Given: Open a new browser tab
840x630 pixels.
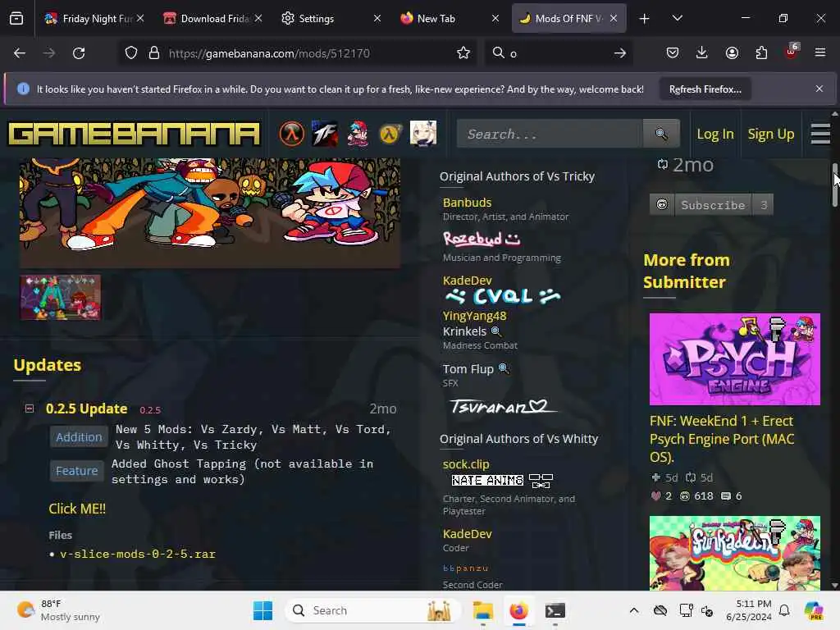Looking at the screenshot, I should pos(645,19).
